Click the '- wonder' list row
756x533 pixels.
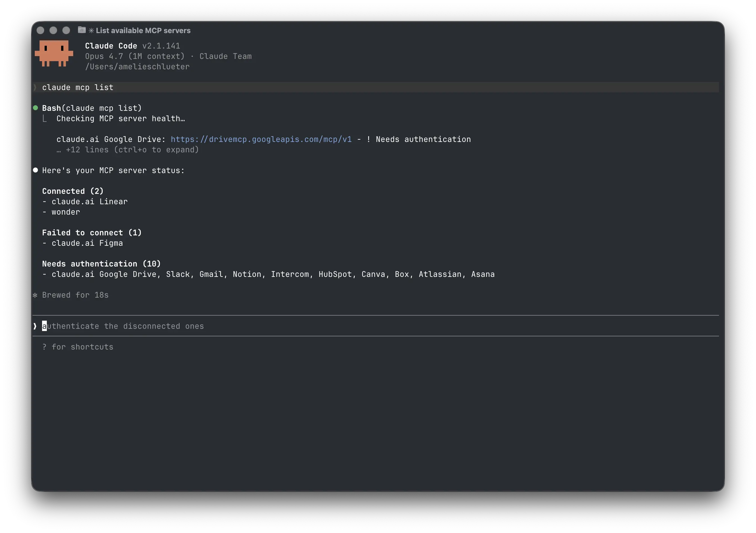coord(61,212)
